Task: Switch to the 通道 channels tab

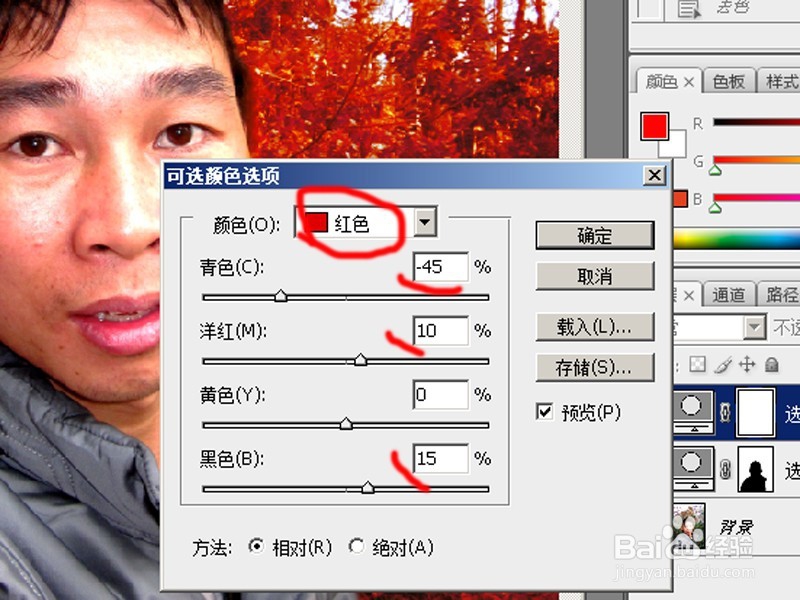Action: point(727,293)
